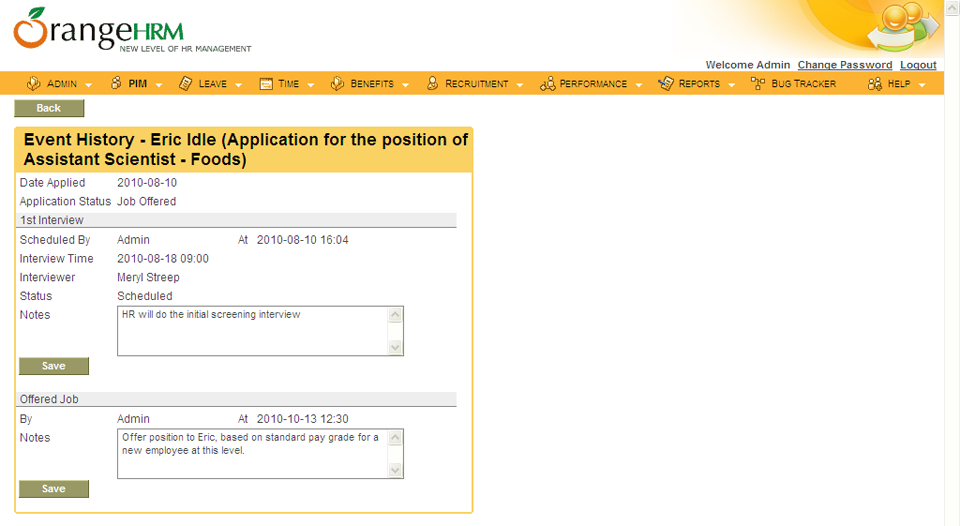Screen dimensions: 960x526
Task: Save the Offered Job notes
Action: tap(54, 489)
